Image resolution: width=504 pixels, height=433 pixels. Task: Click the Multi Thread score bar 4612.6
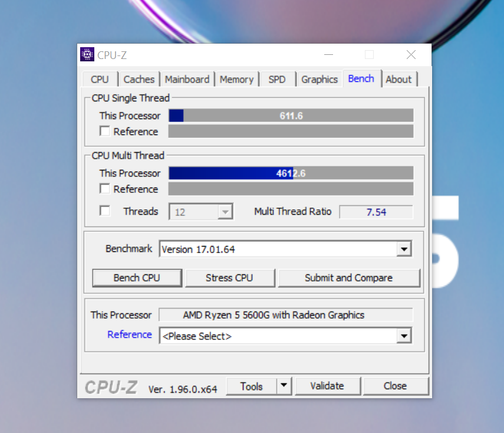tap(291, 173)
